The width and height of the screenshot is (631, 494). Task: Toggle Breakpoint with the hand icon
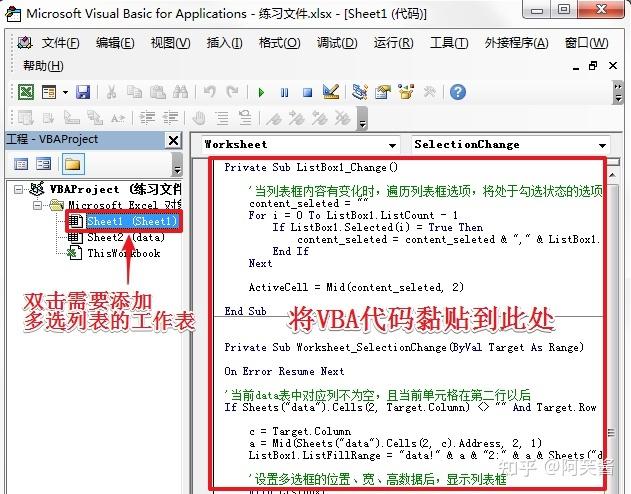pyautogui.click(x=199, y=118)
